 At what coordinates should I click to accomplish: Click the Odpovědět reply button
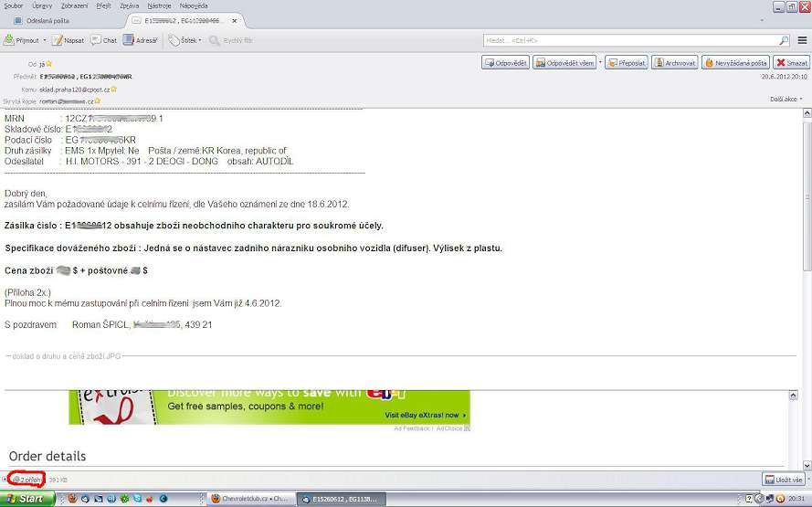505,63
